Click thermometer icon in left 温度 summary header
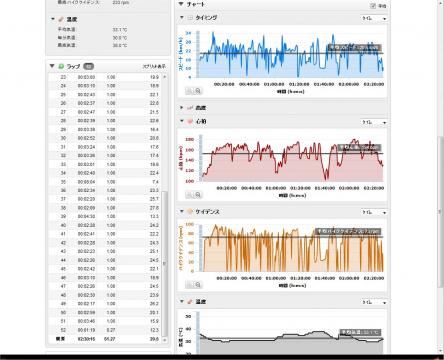444x360 pixels. (x=61, y=20)
